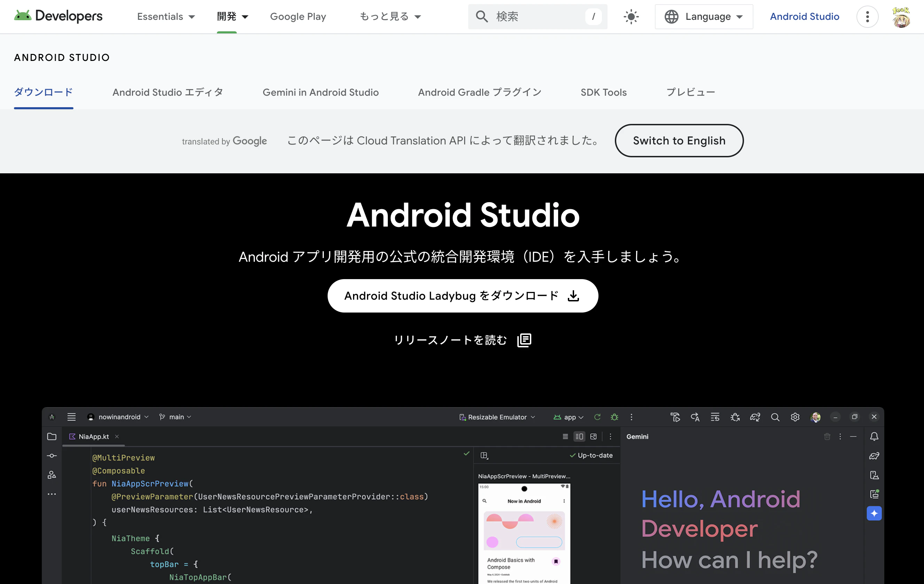
Task: Click the green Debug bug icon
Action: (614, 417)
